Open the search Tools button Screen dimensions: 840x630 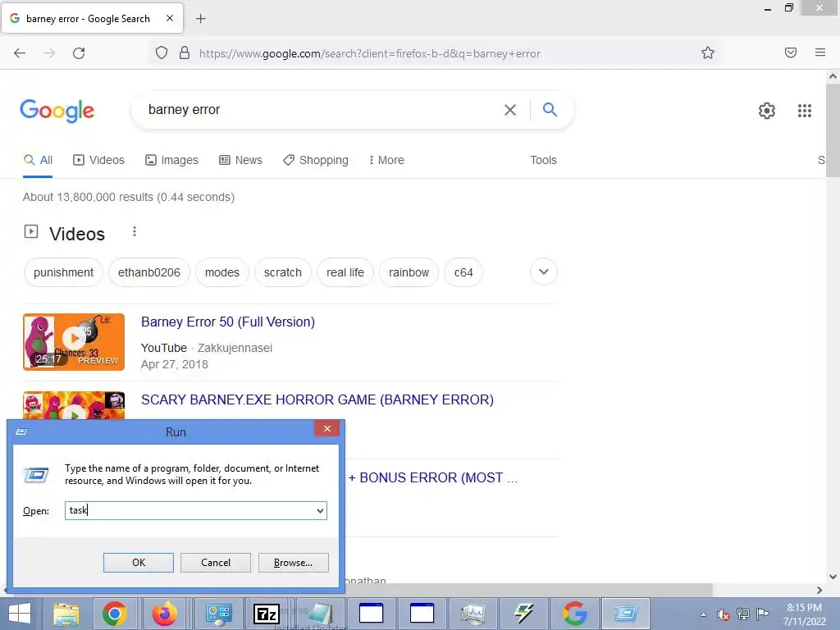(x=543, y=160)
